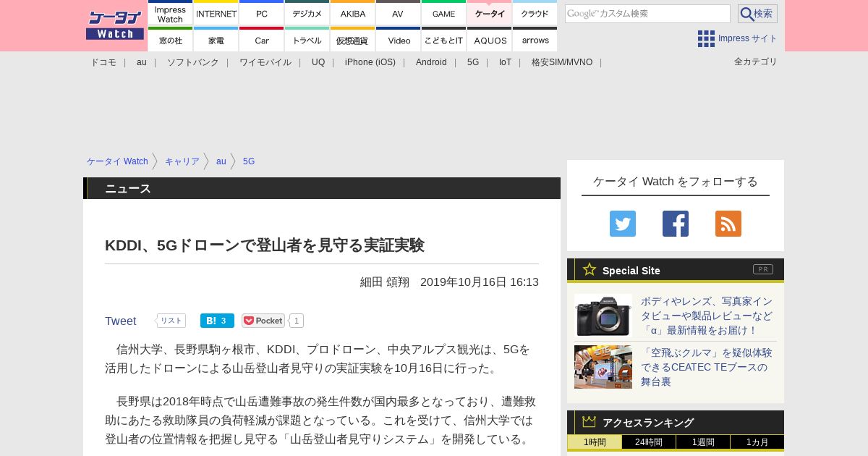Viewport: 868px width, 456px height.
Task: Focus the Google custom search field
Action: click(647, 14)
